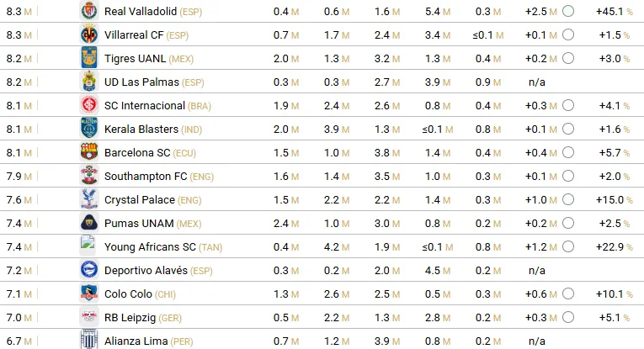644x349 pixels.
Task: Click the Real Valladolid club crest
Action: [x=88, y=12]
